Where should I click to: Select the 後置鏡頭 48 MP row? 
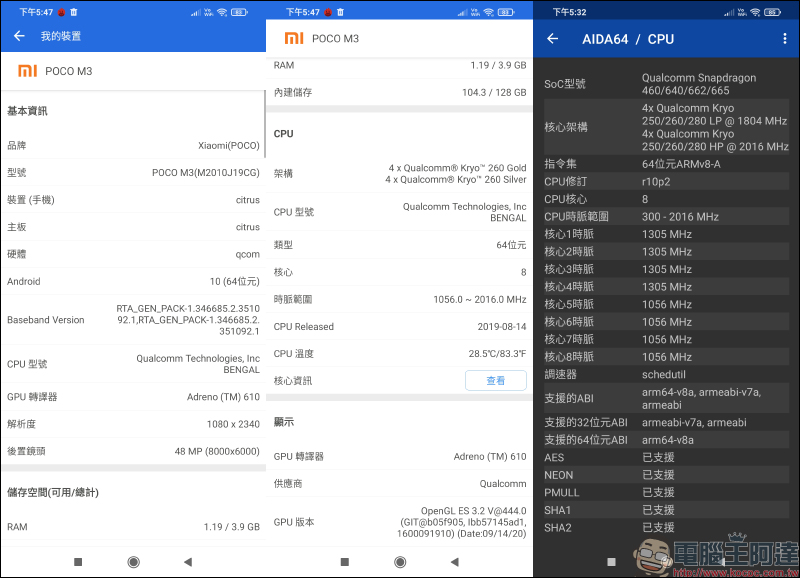(133, 450)
